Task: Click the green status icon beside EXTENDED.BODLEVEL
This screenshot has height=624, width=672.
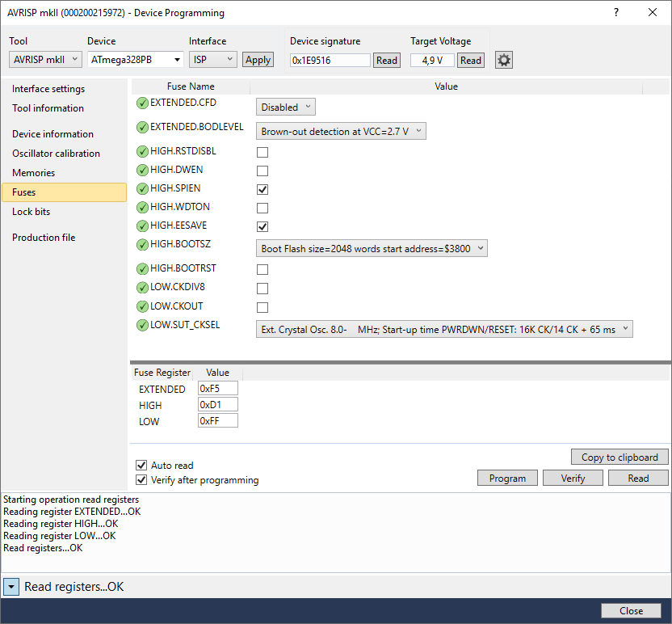Action: [142, 128]
